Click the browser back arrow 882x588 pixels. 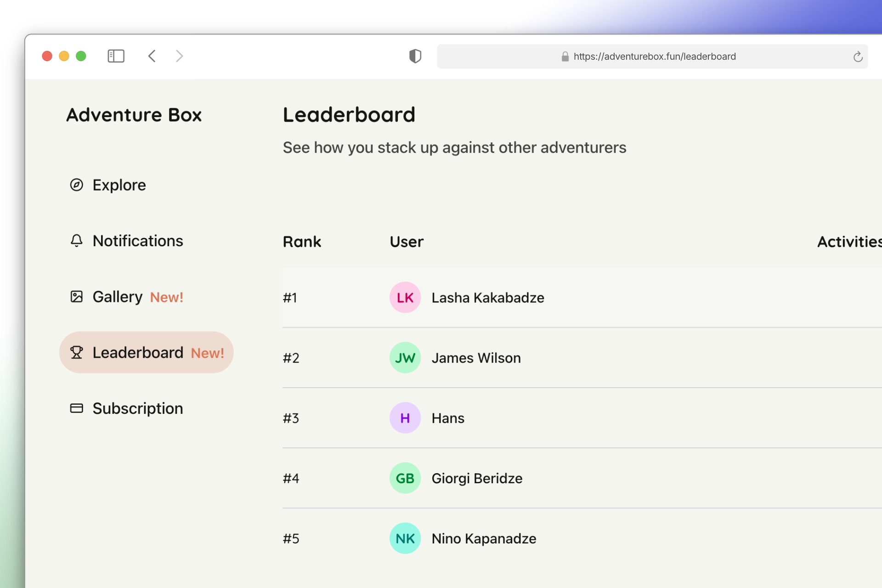coord(152,56)
